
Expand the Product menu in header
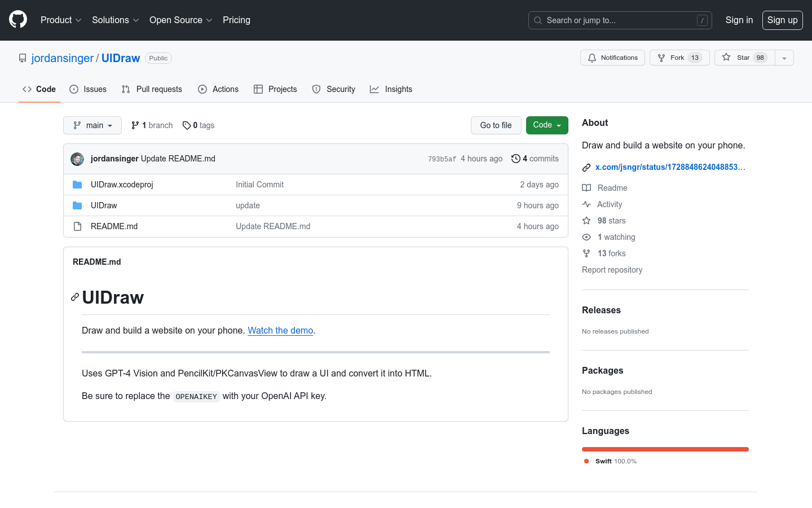61,20
